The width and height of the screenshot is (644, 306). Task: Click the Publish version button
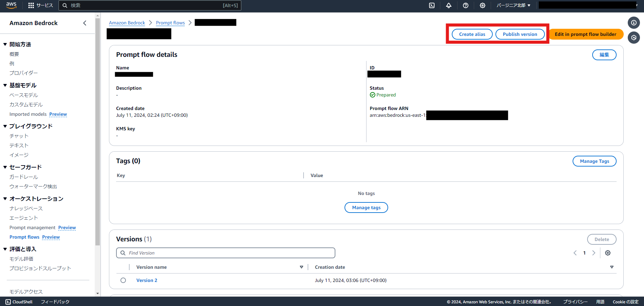pyautogui.click(x=520, y=34)
